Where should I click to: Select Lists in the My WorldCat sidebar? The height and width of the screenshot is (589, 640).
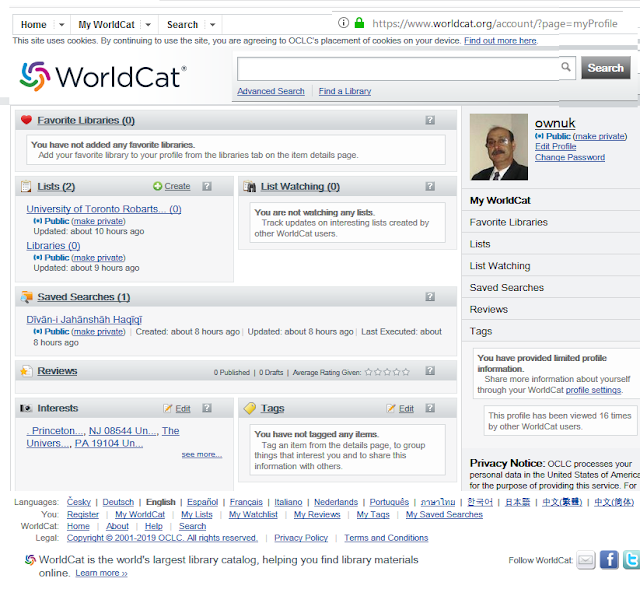coord(480,244)
